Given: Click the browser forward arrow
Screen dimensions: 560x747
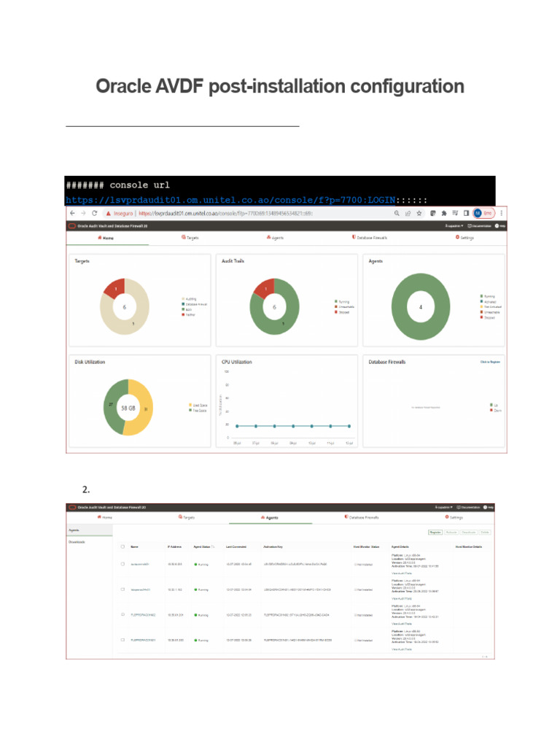Looking at the screenshot, I should tap(83, 214).
